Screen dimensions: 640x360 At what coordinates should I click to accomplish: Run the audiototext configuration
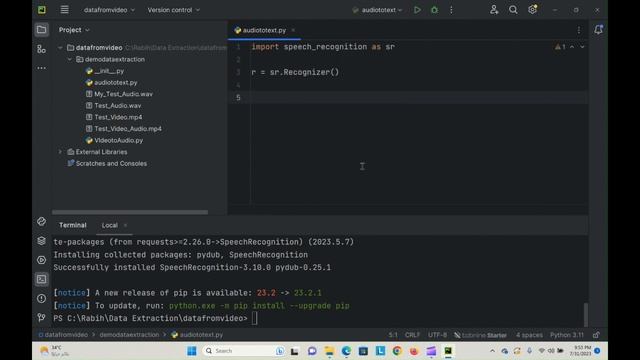pos(417,10)
